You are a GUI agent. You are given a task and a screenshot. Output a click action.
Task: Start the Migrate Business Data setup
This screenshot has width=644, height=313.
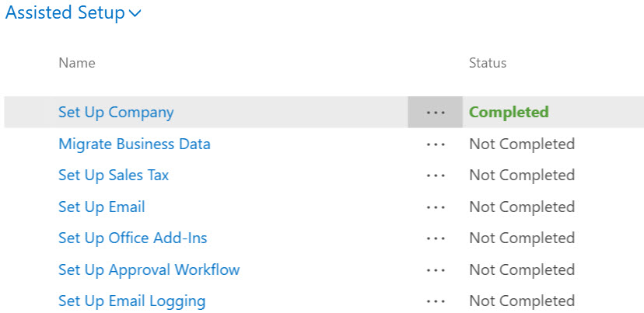pyautogui.click(x=134, y=144)
